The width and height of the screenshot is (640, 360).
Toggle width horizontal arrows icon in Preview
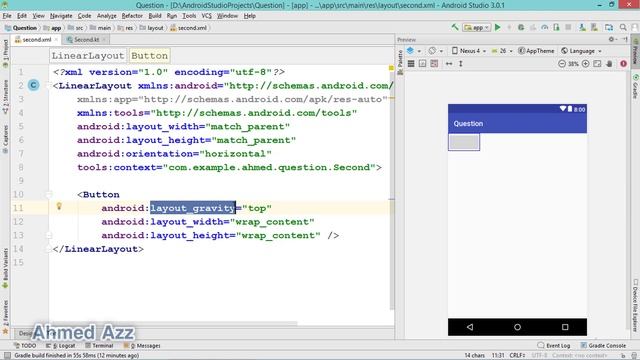coord(449,64)
